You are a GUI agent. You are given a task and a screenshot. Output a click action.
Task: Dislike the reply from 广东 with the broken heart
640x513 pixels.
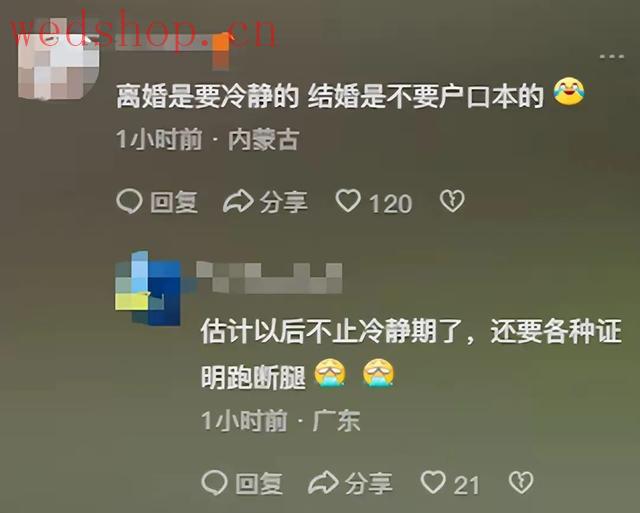point(521,482)
